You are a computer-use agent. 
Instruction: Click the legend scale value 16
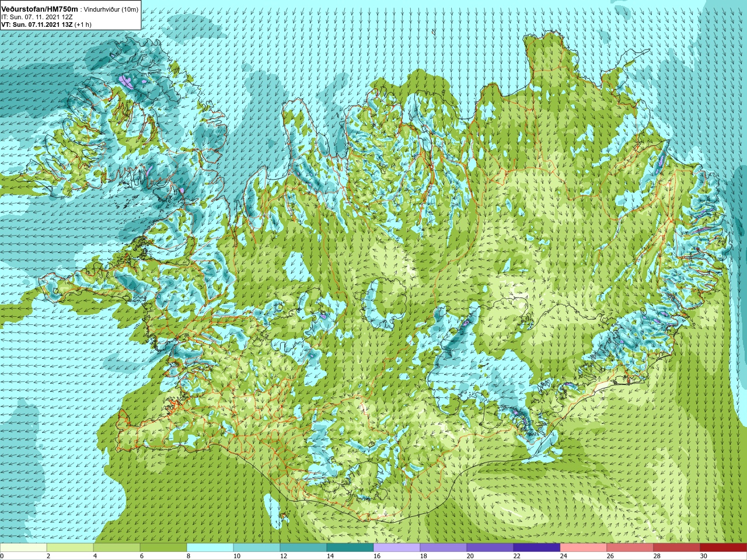point(377,556)
